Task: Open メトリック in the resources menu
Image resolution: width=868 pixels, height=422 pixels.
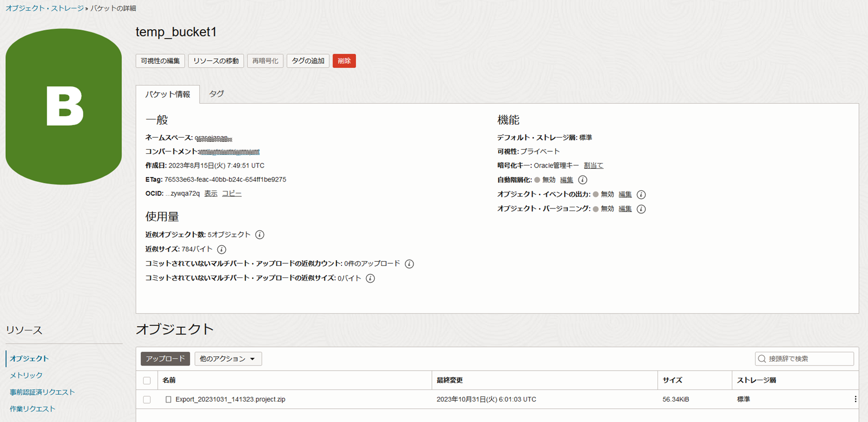Action: click(x=26, y=375)
